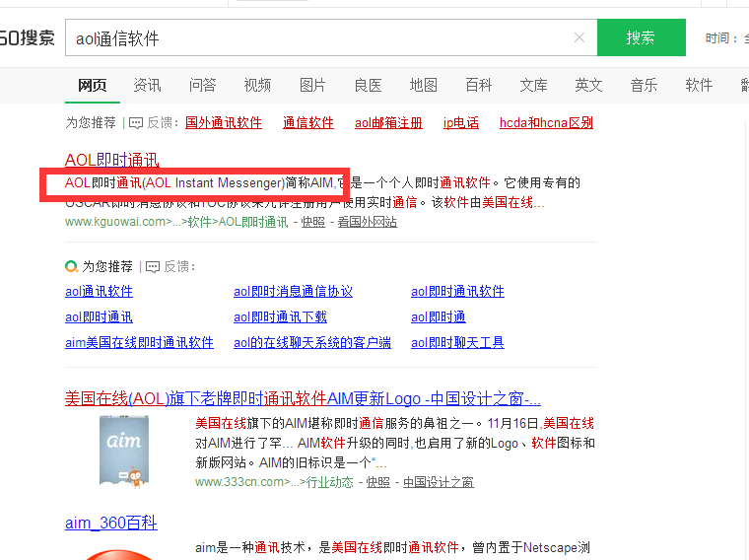Open the 图片 tab
749x560 pixels.
pos(312,86)
